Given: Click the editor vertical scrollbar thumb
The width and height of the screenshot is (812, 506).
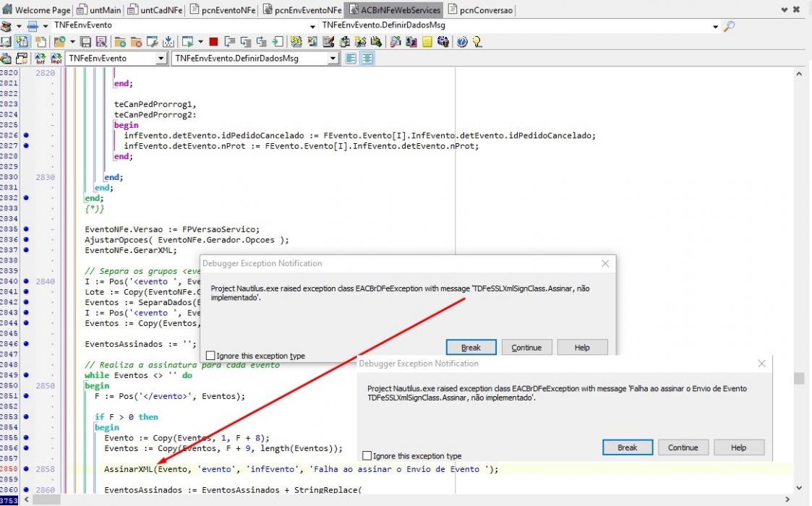Looking at the screenshot, I should click(x=798, y=378).
